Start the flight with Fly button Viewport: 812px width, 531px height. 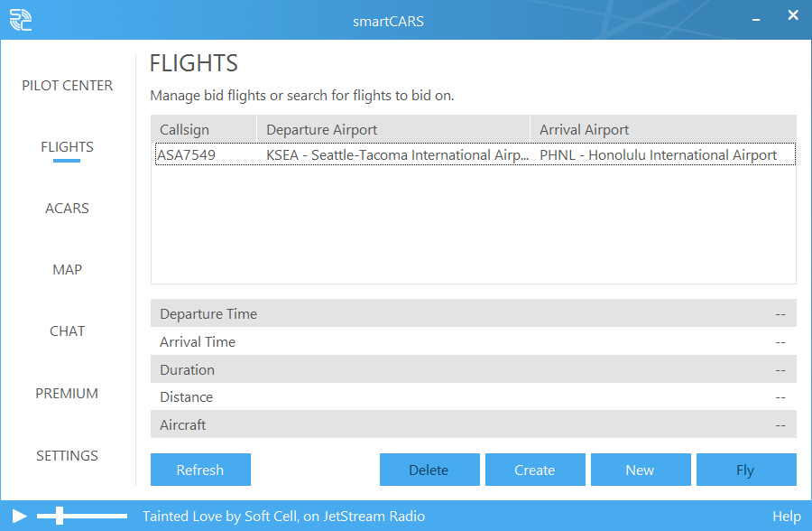pos(745,470)
